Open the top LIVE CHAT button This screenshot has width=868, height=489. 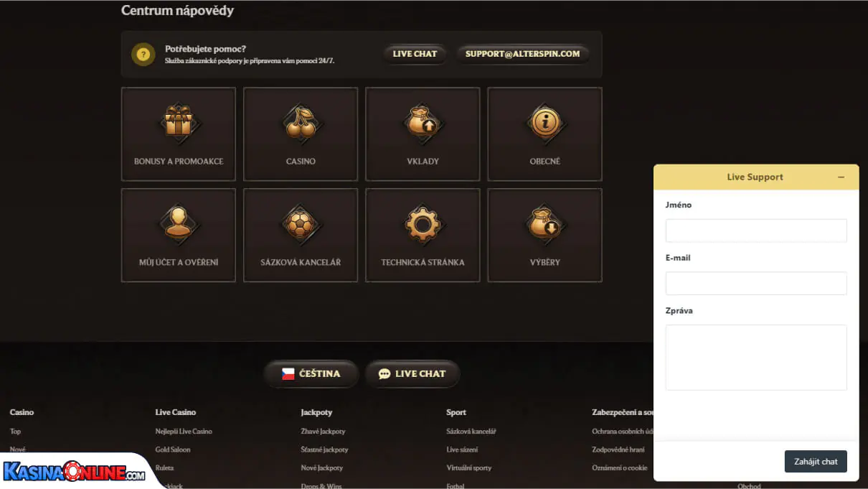pyautogui.click(x=414, y=53)
